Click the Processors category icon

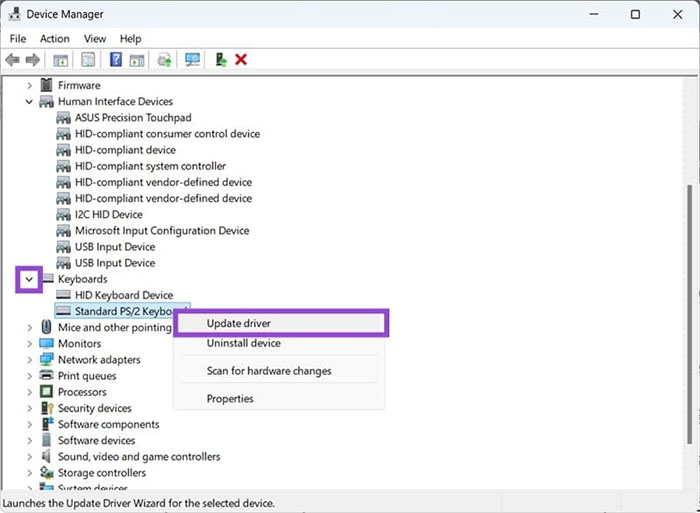tap(46, 392)
